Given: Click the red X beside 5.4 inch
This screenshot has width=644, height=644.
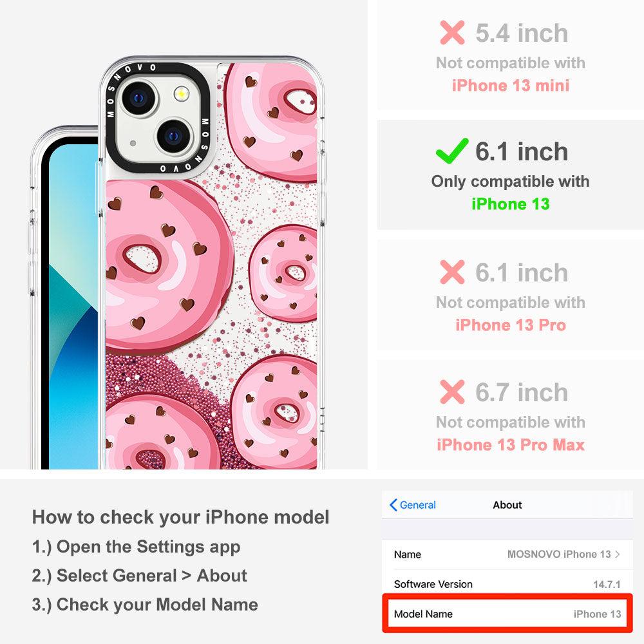Looking at the screenshot, I should 452,32.
